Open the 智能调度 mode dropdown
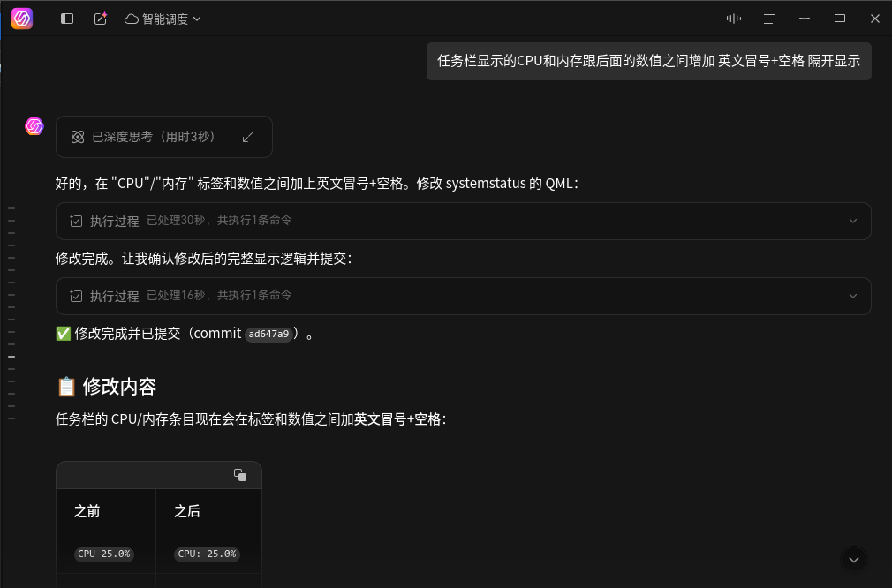This screenshot has width=892, height=588. pos(163,19)
